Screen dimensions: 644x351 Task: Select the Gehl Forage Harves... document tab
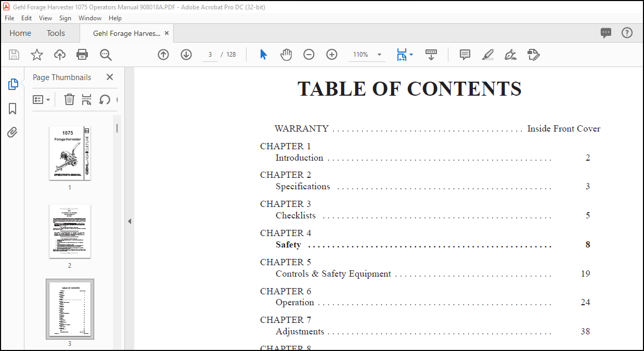coord(126,33)
